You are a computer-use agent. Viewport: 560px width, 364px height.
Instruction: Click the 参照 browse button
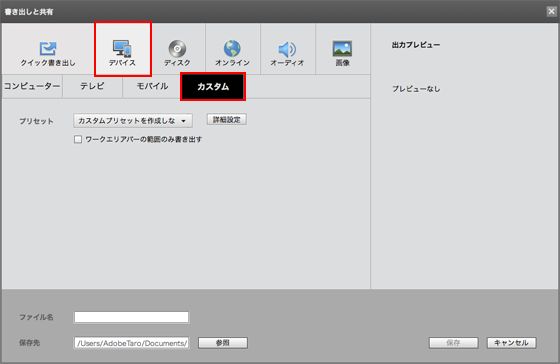coord(223,343)
